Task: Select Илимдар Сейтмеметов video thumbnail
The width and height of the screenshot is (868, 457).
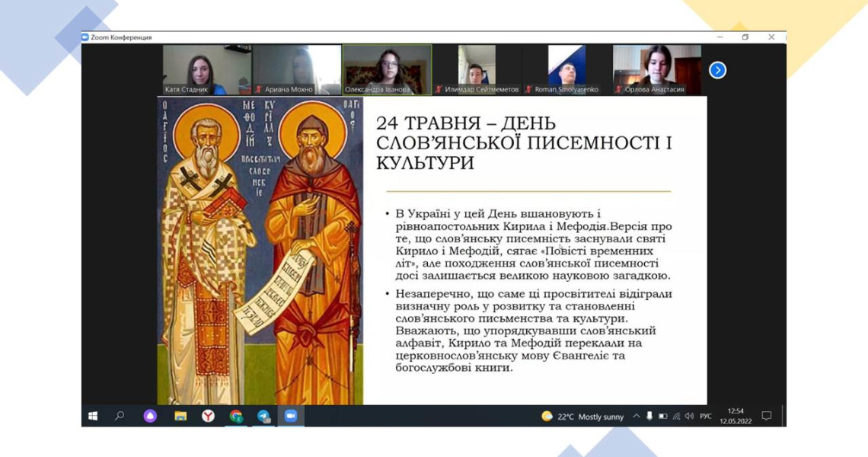Action: [x=477, y=70]
